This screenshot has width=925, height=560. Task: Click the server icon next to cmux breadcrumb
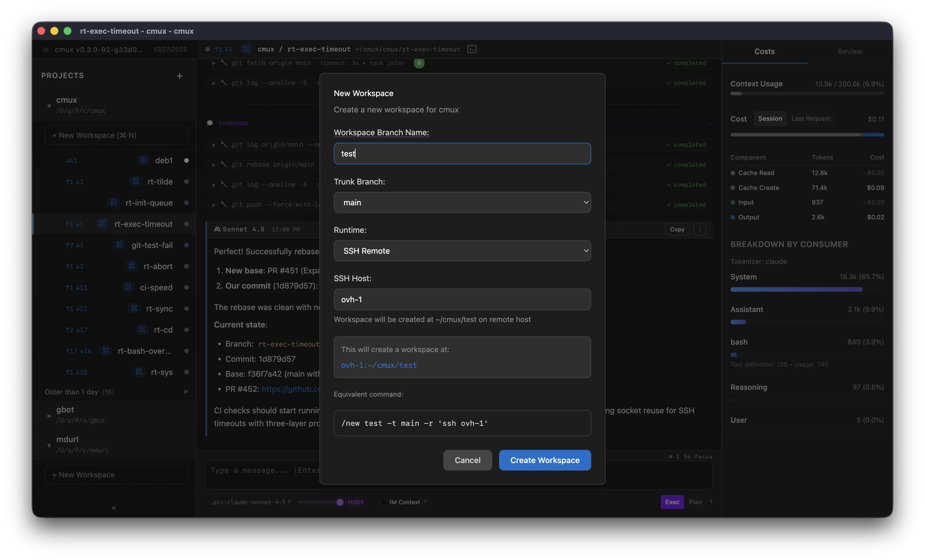(x=247, y=49)
